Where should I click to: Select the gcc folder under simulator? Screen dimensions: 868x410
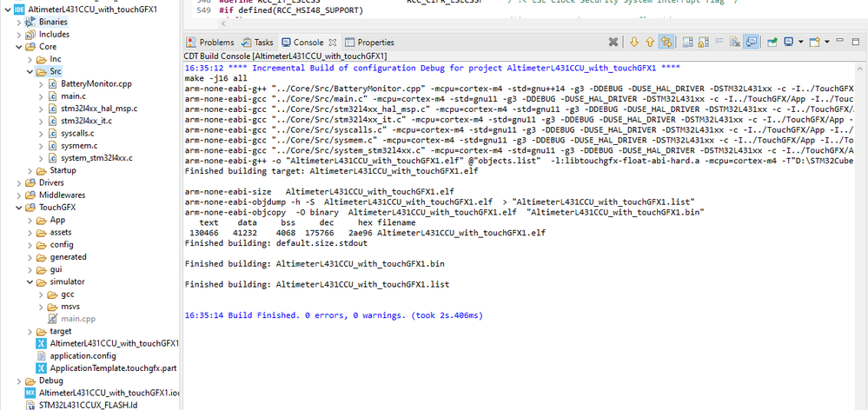60,294
